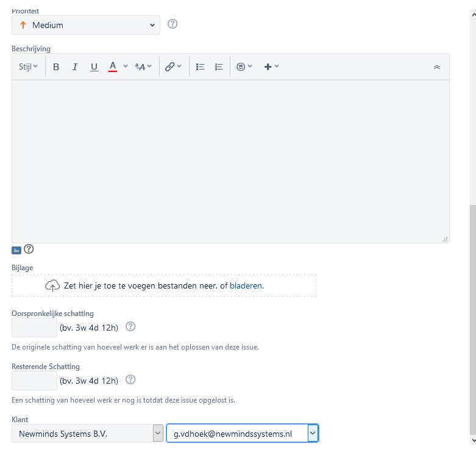The width and height of the screenshot is (476, 452).
Task: Insert a link in description
Action: click(169, 66)
